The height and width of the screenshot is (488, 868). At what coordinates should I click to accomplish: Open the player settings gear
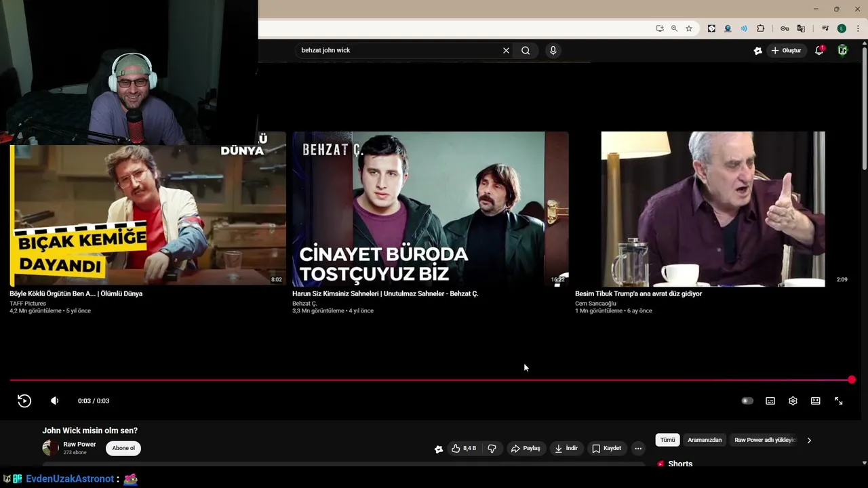(x=793, y=401)
